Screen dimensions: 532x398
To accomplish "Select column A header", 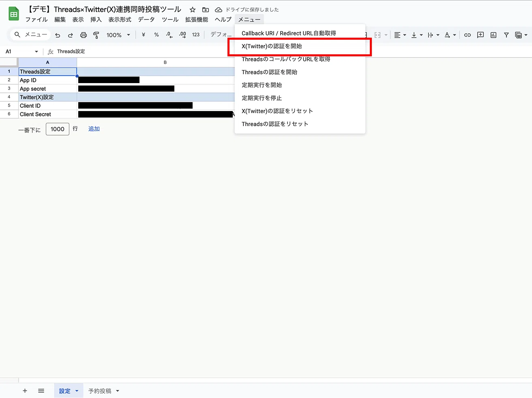I will point(47,62).
